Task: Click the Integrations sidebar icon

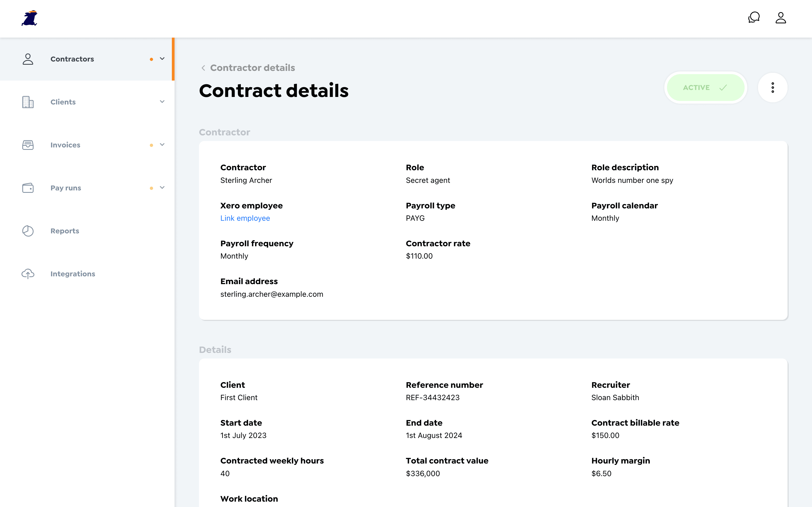Action: (27, 273)
